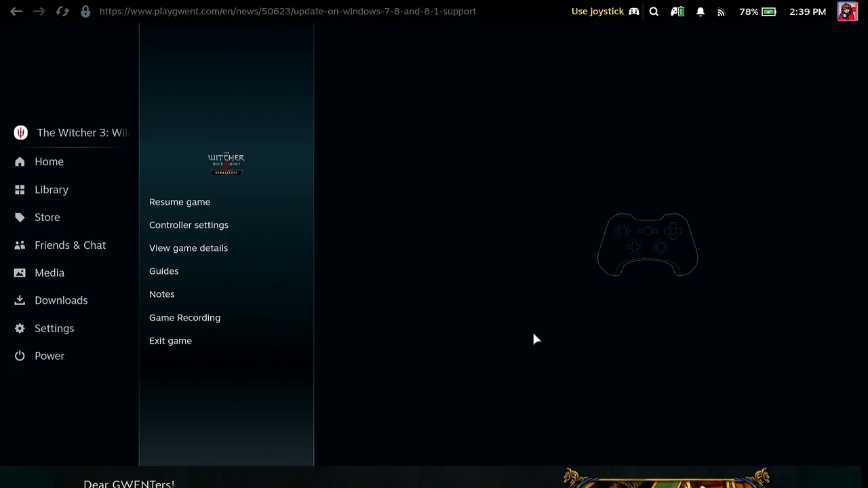Open Notes entry
The image size is (868, 488).
coord(162,294)
